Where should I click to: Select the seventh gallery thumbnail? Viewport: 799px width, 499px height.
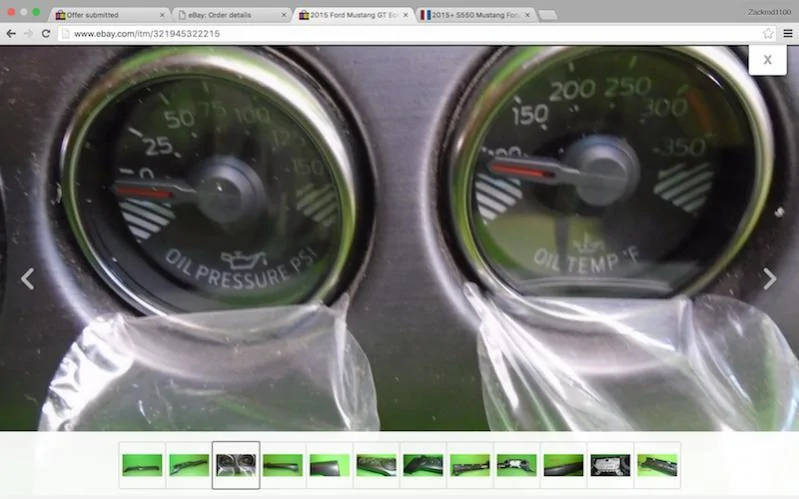coord(423,465)
